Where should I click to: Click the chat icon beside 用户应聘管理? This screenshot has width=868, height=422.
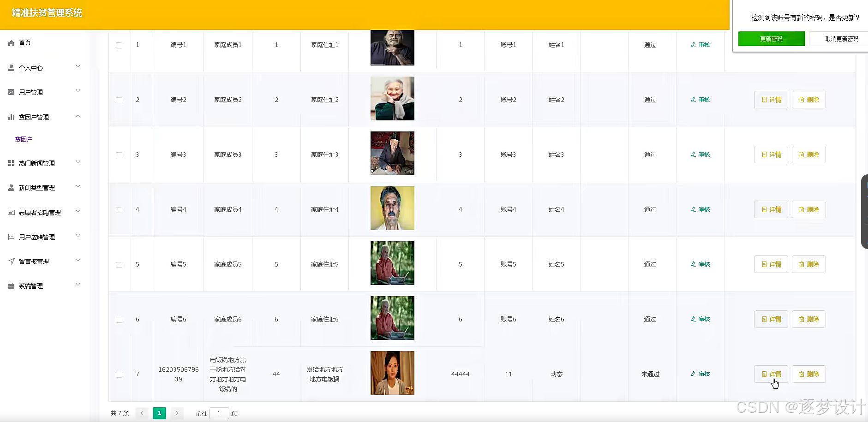point(11,237)
